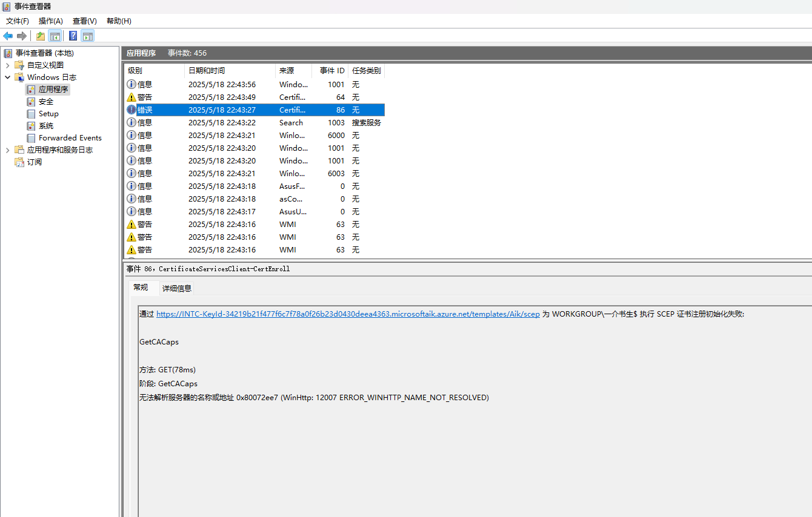Click the 方法: GET(78ms) line

(x=167, y=369)
